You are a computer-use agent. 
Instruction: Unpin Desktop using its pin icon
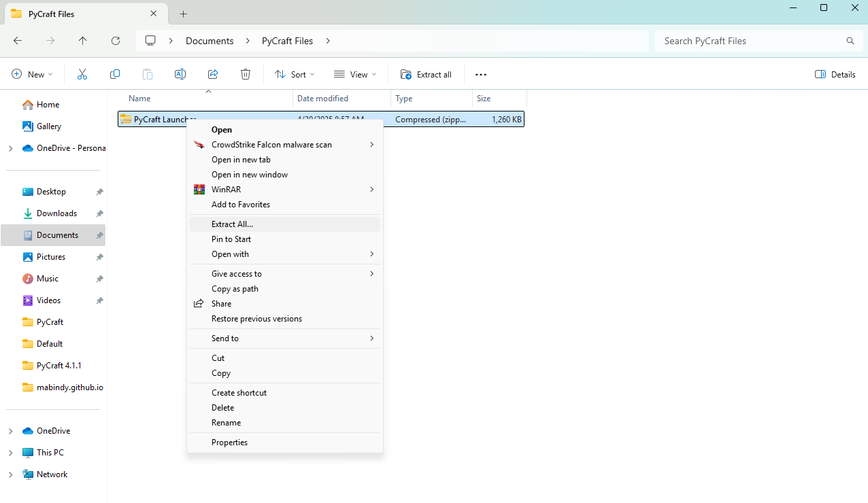[x=99, y=192]
